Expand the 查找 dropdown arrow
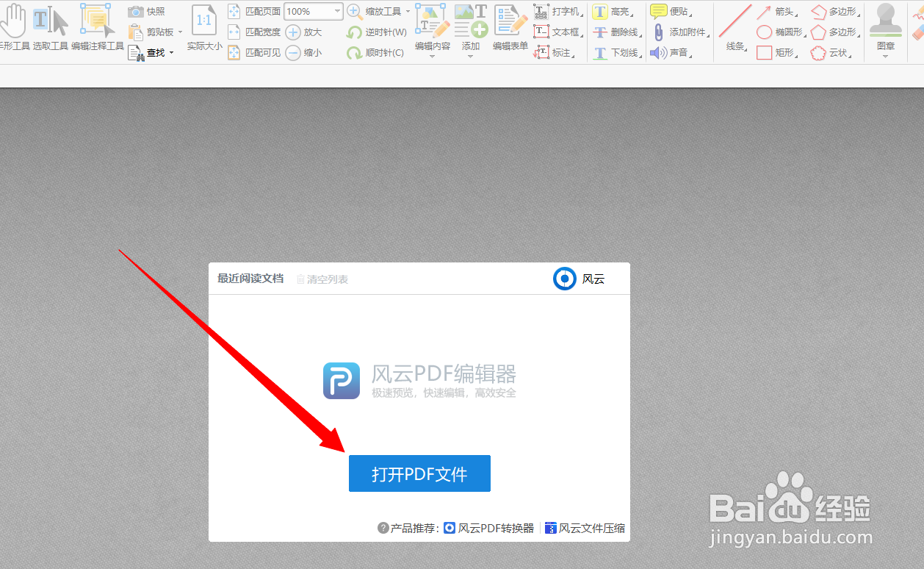924x569 pixels. 171,53
